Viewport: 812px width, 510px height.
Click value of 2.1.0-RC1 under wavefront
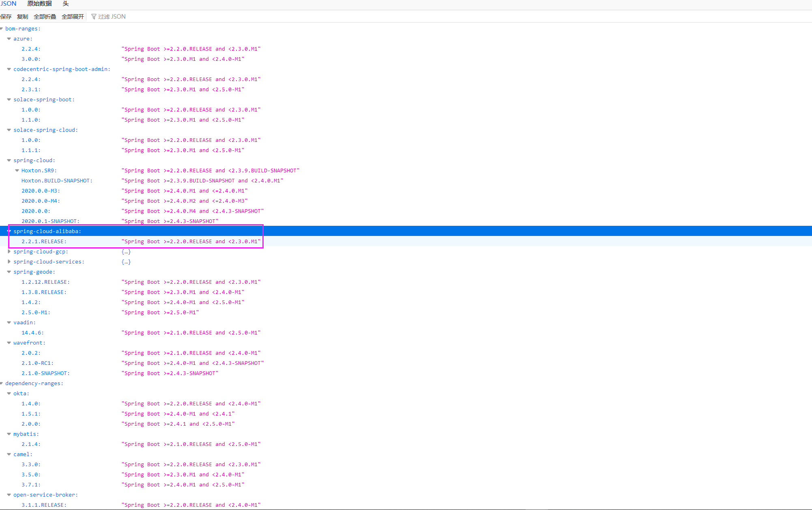193,363
